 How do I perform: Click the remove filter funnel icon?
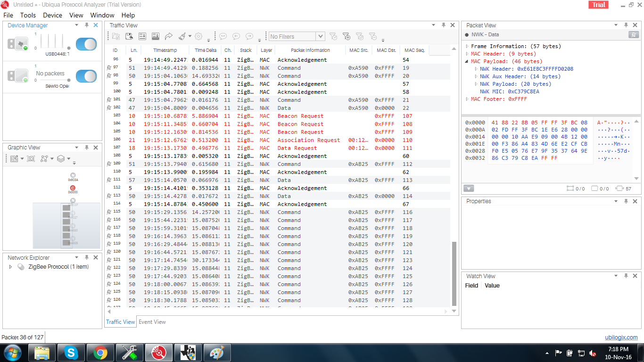pos(373,36)
